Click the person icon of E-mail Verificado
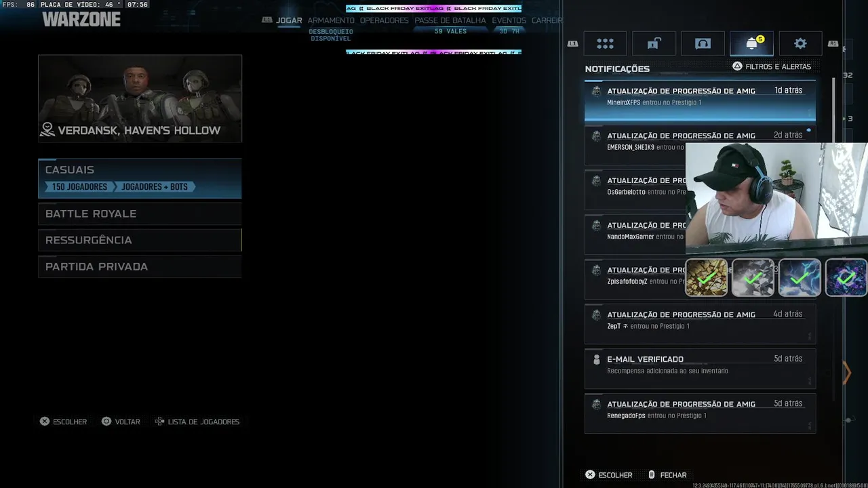Screen dimensions: 868x488 [597, 359]
